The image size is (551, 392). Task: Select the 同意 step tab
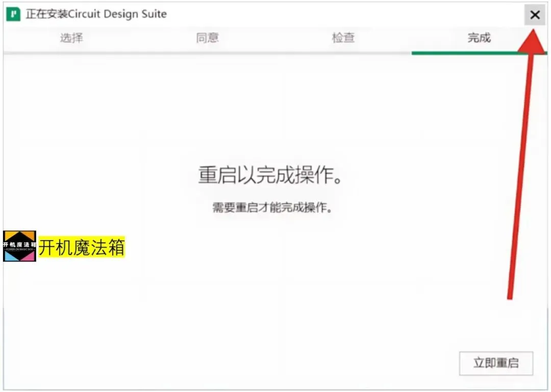pos(207,38)
